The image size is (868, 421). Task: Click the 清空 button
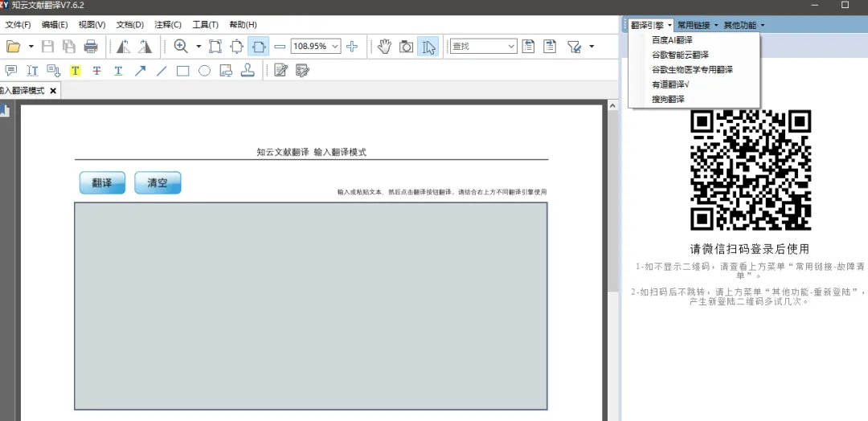click(x=158, y=182)
